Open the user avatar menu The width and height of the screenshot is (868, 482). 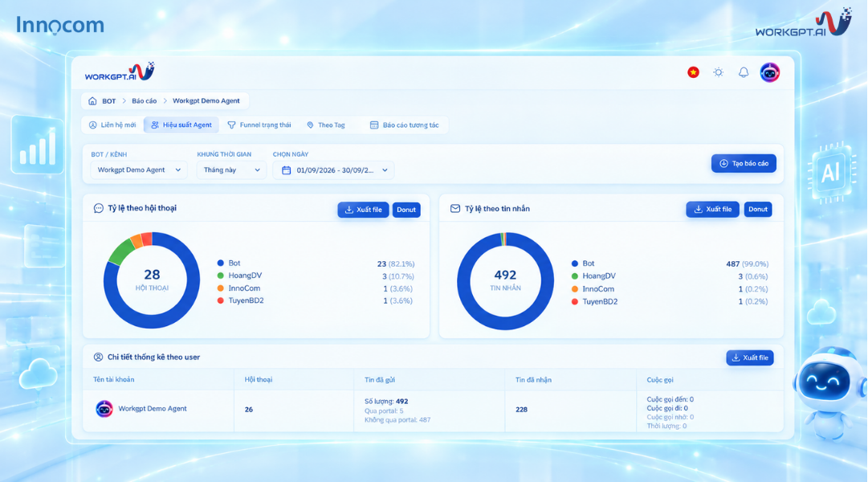pos(769,72)
